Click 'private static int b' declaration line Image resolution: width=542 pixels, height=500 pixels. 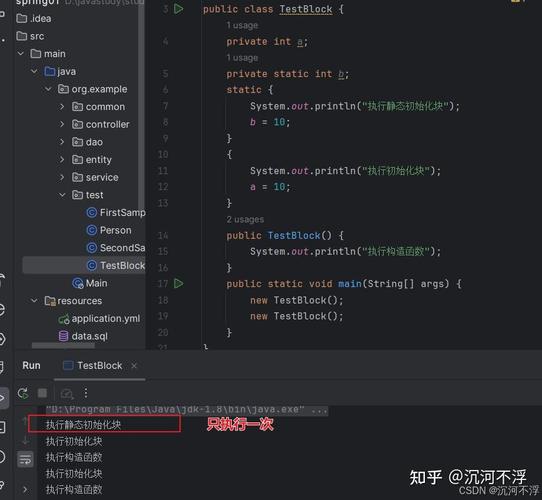(288, 74)
